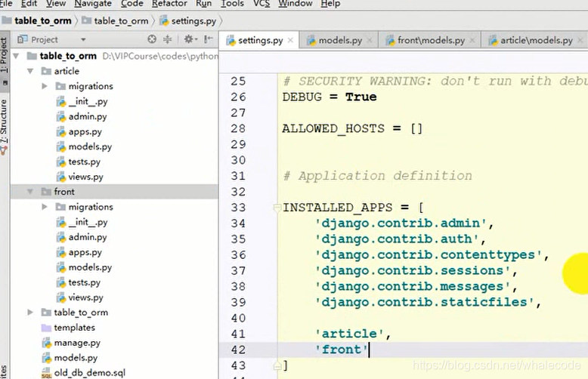Place cursor on 'django.contrib.admin' string
This screenshot has width=588, height=379.
401,223
